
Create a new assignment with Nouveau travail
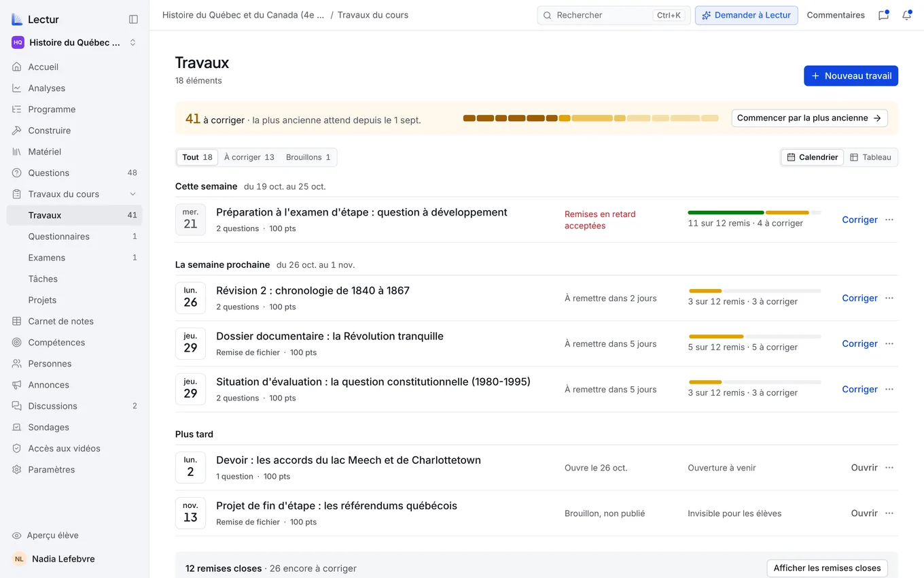click(x=851, y=75)
